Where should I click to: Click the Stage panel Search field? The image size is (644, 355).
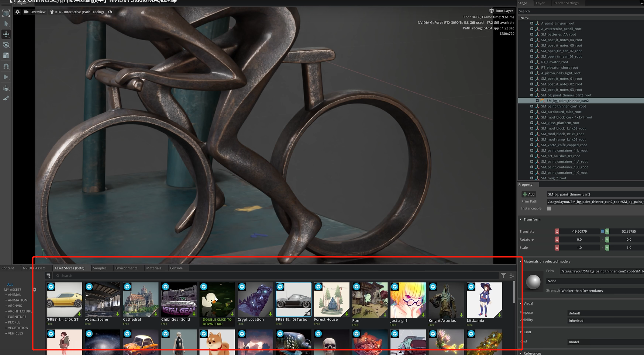tap(581, 11)
